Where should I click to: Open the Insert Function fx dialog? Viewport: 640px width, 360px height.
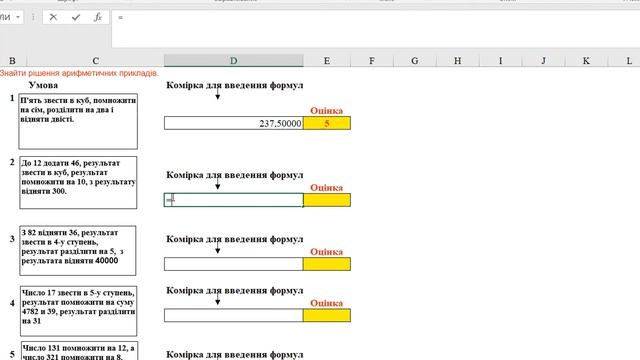[98, 17]
